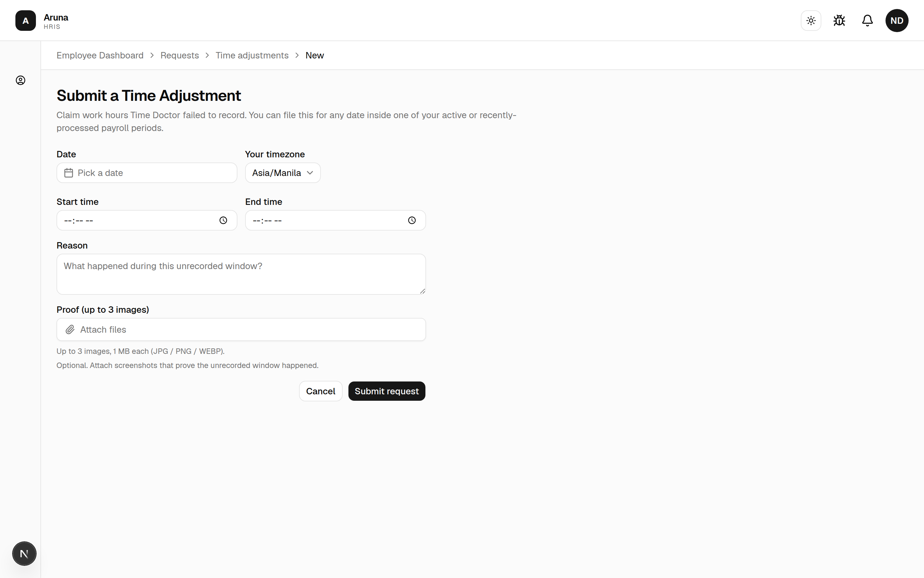This screenshot has width=924, height=578.
Task: Navigate to Time adjustments breadcrumb
Action: [252, 56]
